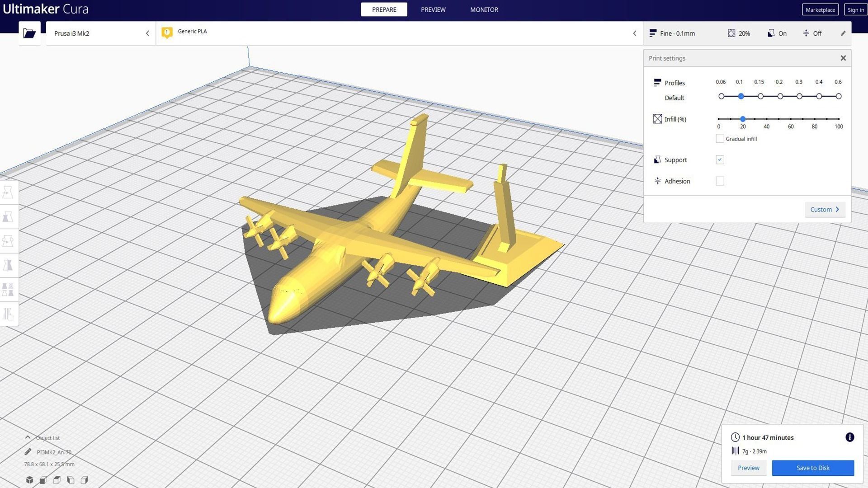Set infill slider to 60
Image resolution: width=868 pixels, height=488 pixels.
[791, 119]
